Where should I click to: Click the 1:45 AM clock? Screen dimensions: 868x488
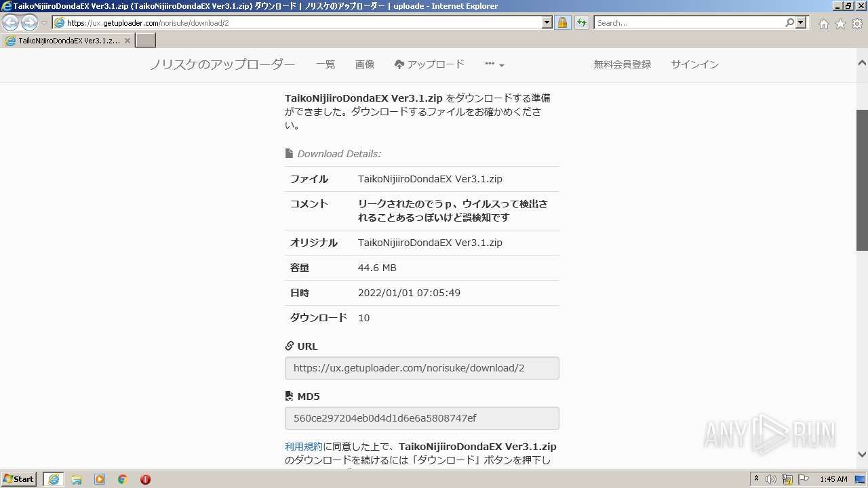pos(833,479)
